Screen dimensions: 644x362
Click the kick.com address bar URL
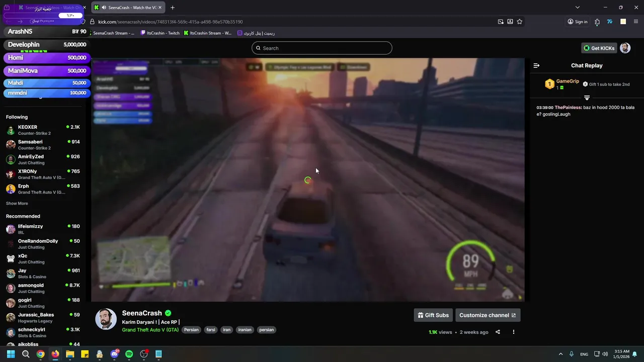(x=171, y=22)
